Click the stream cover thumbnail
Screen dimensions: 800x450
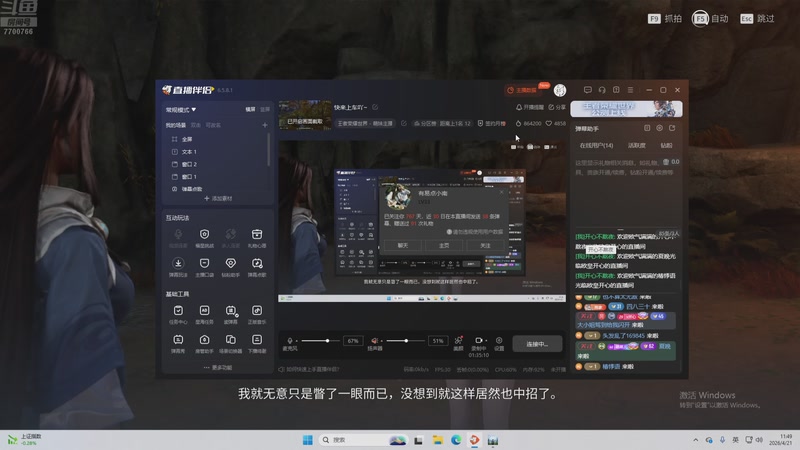tap(305, 115)
